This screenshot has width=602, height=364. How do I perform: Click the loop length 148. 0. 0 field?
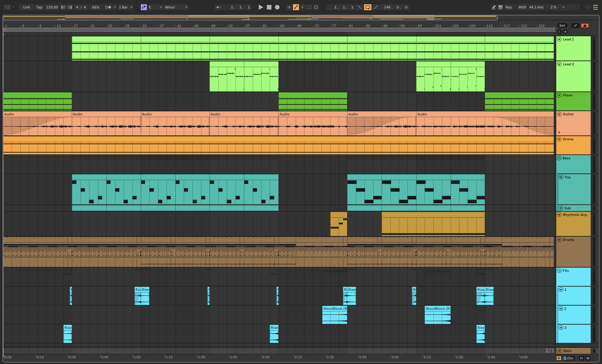coord(395,7)
